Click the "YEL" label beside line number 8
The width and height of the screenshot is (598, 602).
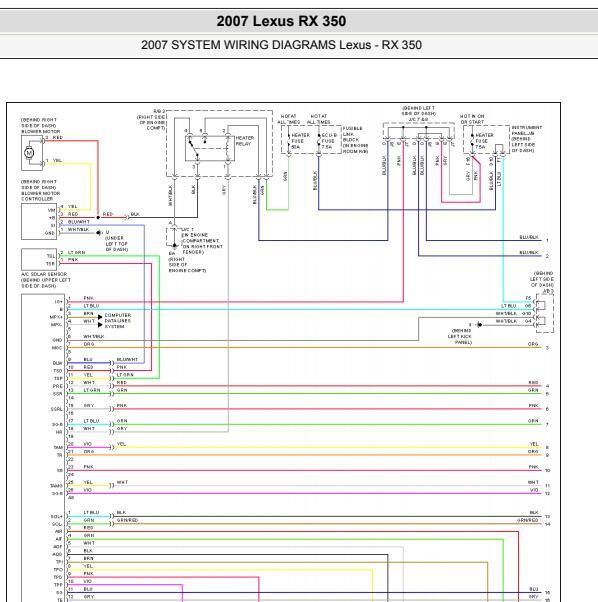(x=534, y=444)
